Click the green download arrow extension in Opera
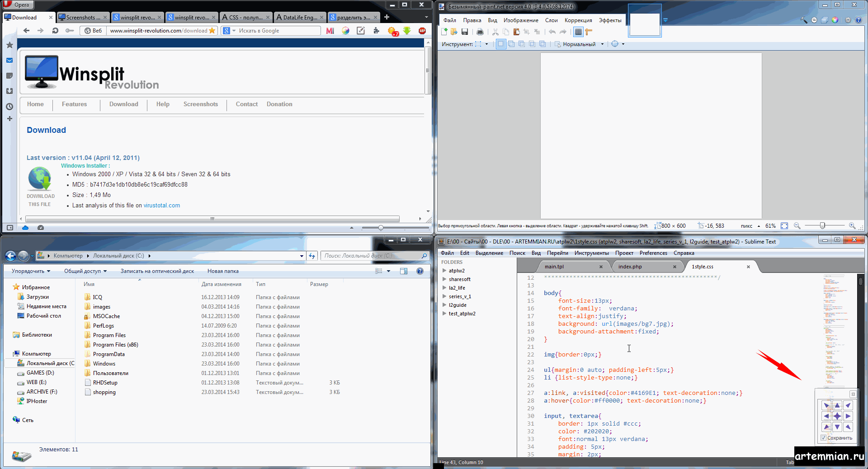The height and width of the screenshot is (469, 868). pos(407,31)
